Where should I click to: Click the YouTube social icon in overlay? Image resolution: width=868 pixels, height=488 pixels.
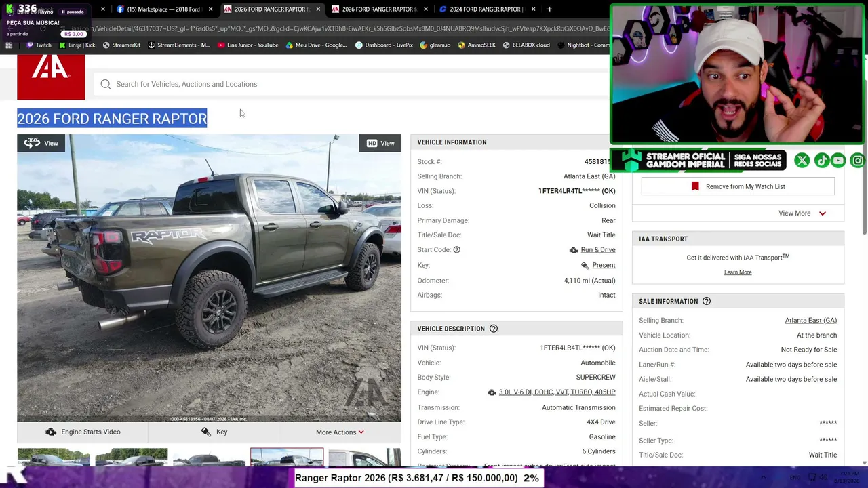coord(839,161)
